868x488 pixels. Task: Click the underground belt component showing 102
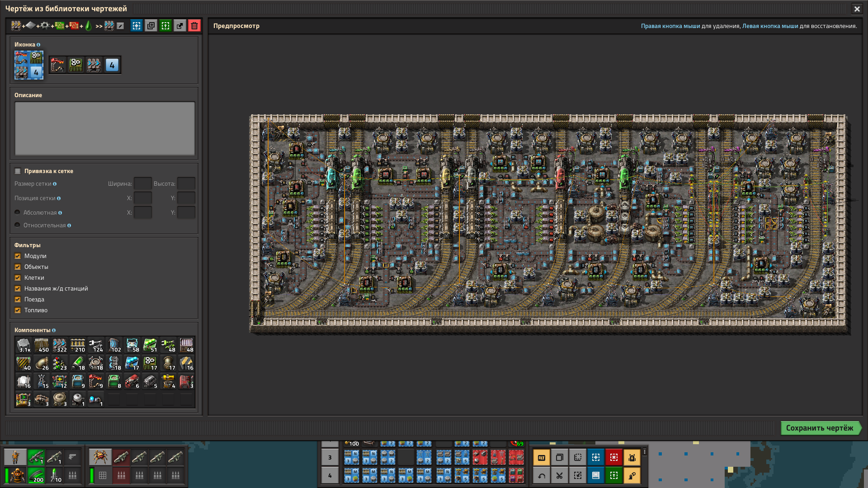click(x=114, y=345)
